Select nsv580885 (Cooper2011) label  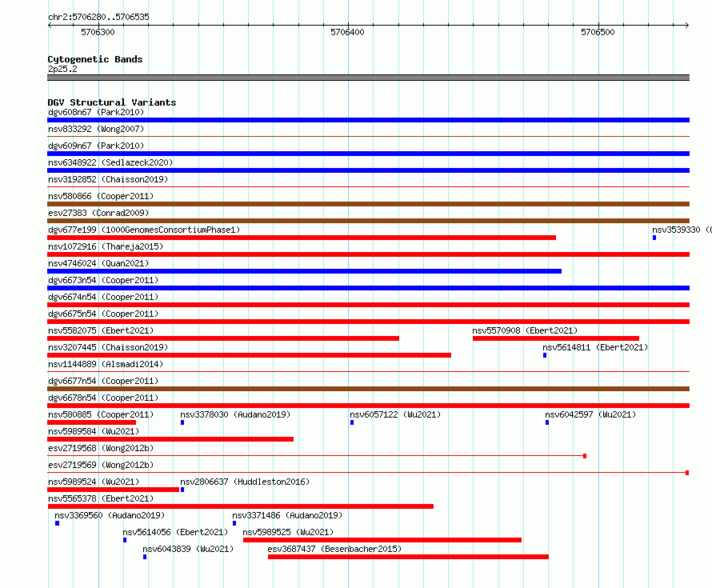click(x=101, y=414)
